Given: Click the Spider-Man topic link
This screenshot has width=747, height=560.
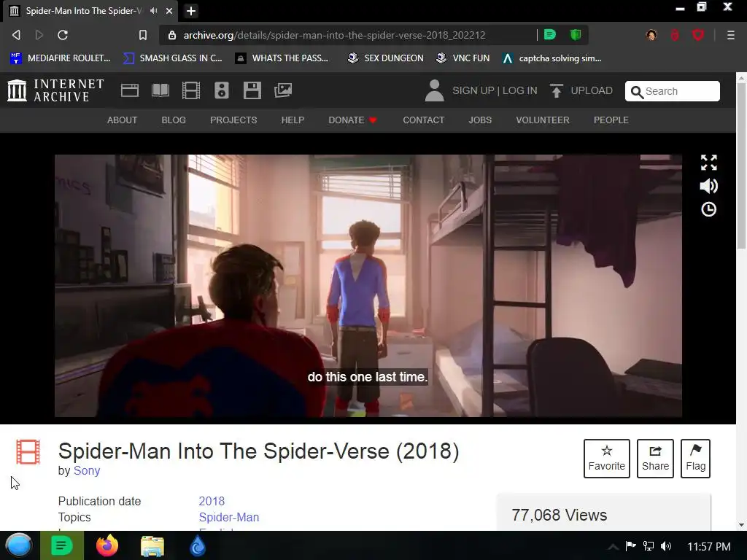Looking at the screenshot, I should click(228, 517).
